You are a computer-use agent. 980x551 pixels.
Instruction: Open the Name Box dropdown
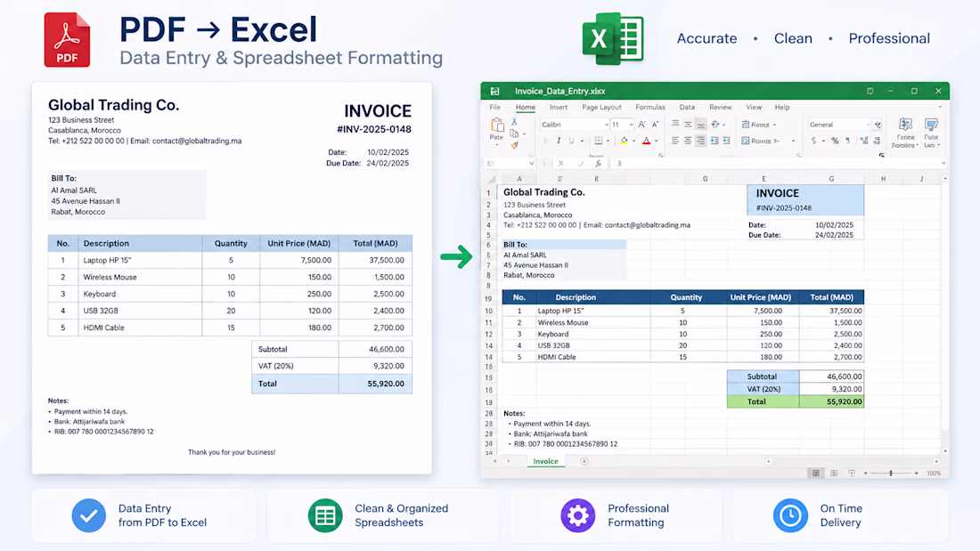tap(531, 164)
